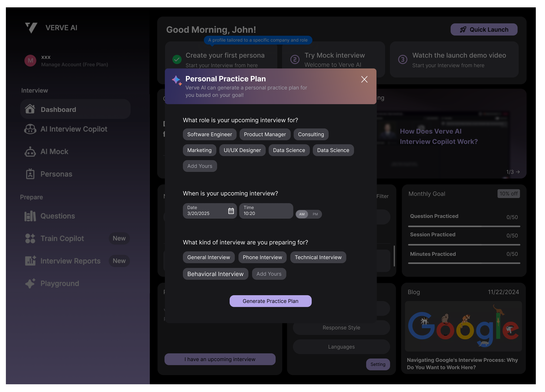Select the Marketing role chip
Screen dimensions: 545x392
click(199, 151)
